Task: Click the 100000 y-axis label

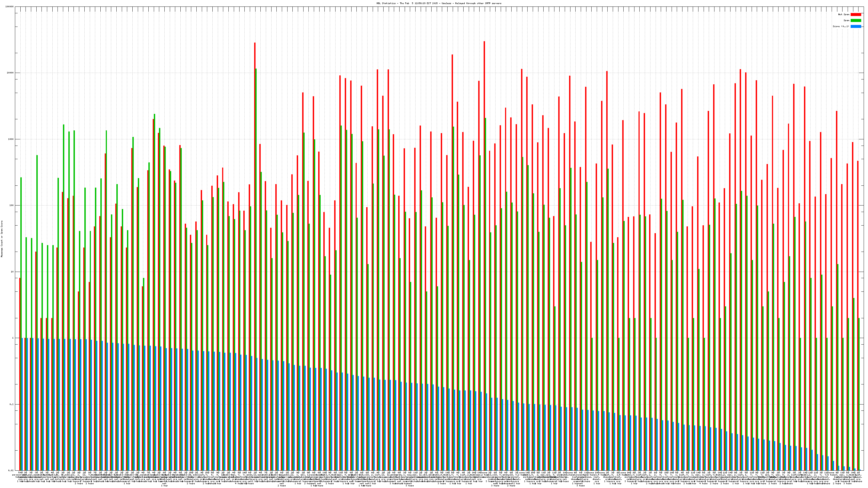Action: pyautogui.click(x=10, y=7)
